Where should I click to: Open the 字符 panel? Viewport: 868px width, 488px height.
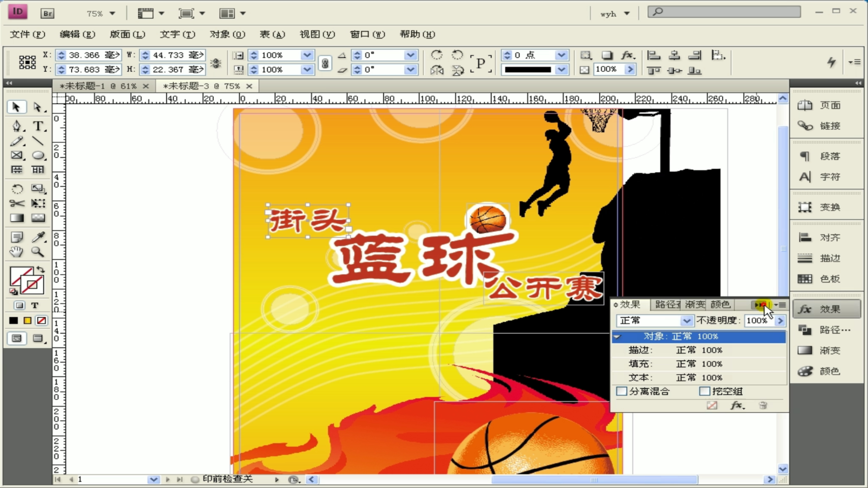pyautogui.click(x=819, y=177)
